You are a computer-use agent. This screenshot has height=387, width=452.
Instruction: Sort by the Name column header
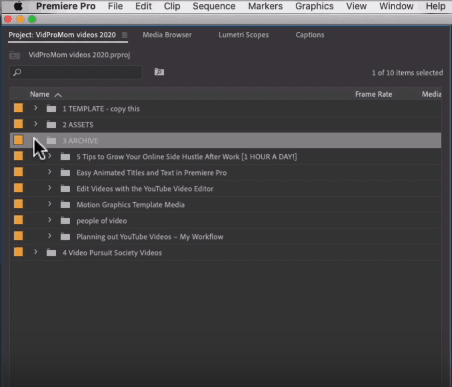pyautogui.click(x=39, y=94)
